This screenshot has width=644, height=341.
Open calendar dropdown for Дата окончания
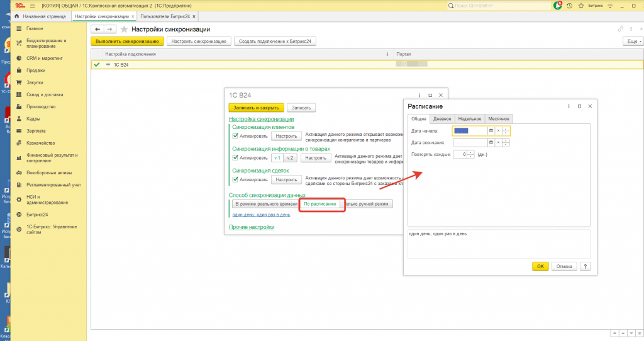coord(491,143)
